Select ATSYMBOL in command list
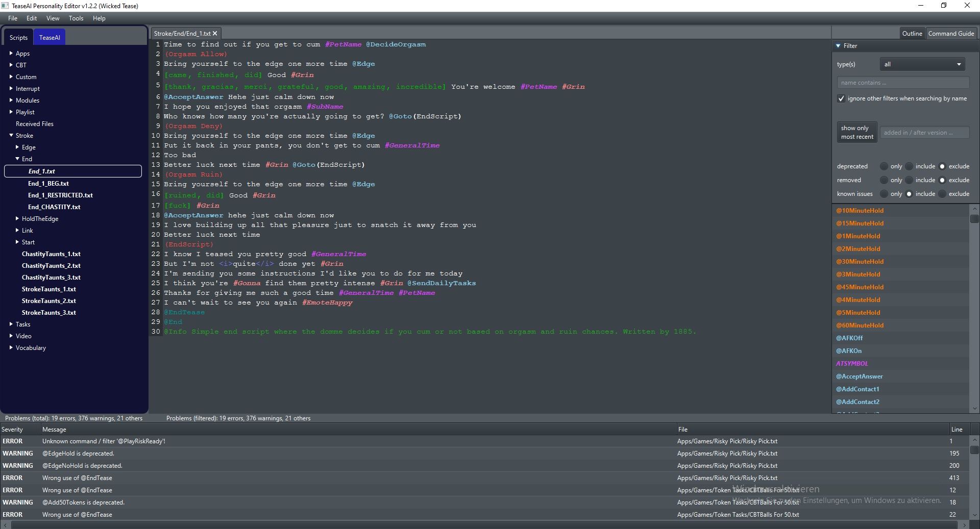This screenshot has width=980, height=529. click(x=852, y=364)
